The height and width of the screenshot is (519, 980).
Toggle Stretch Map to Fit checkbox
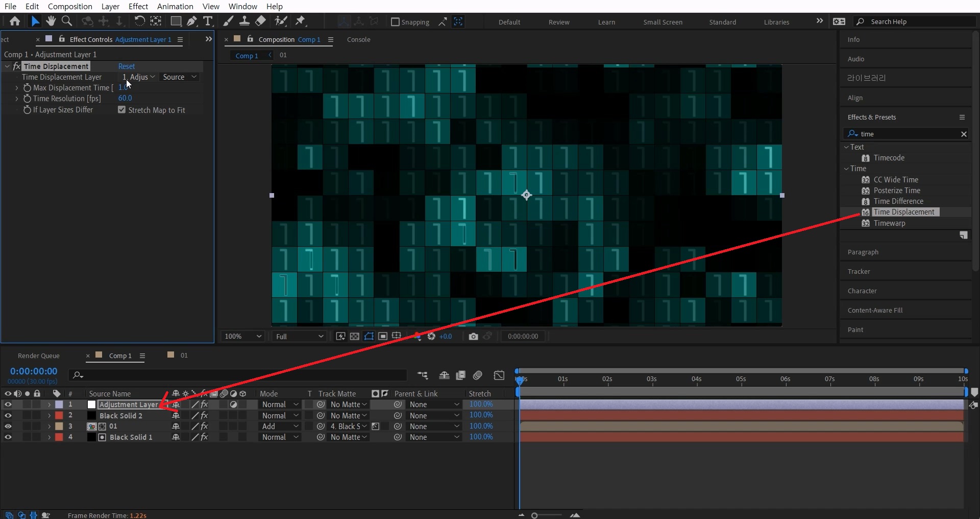pos(121,110)
